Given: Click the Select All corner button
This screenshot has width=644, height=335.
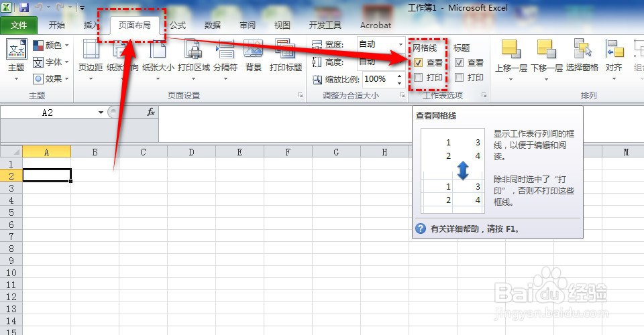Looking at the screenshot, I should click(11, 151).
